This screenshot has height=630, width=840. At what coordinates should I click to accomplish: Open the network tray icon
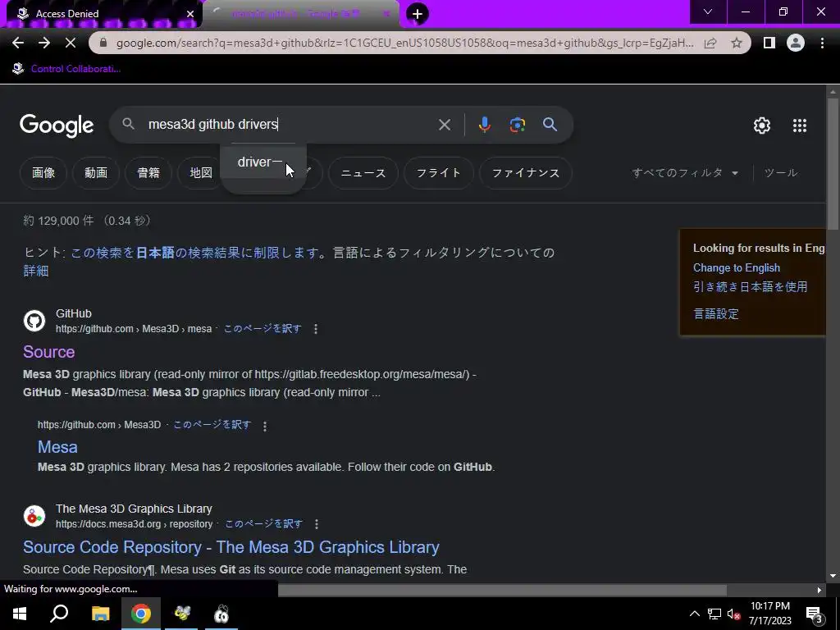pyautogui.click(x=714, y=614)
